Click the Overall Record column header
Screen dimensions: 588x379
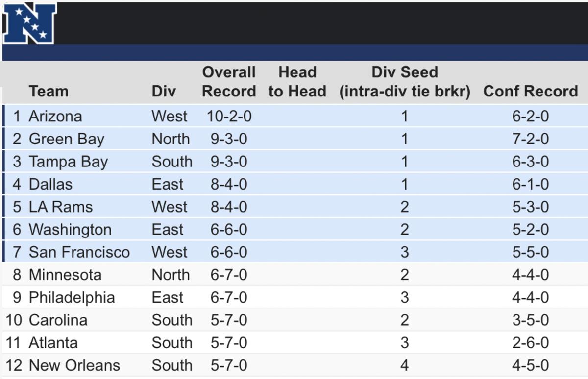coord(229,81)
